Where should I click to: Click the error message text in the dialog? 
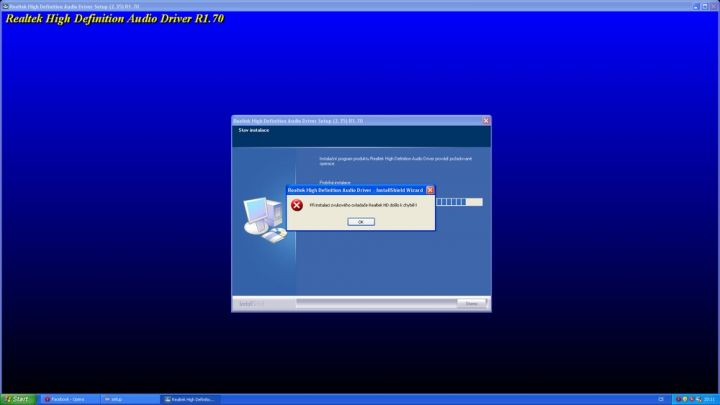coord(363,205)
